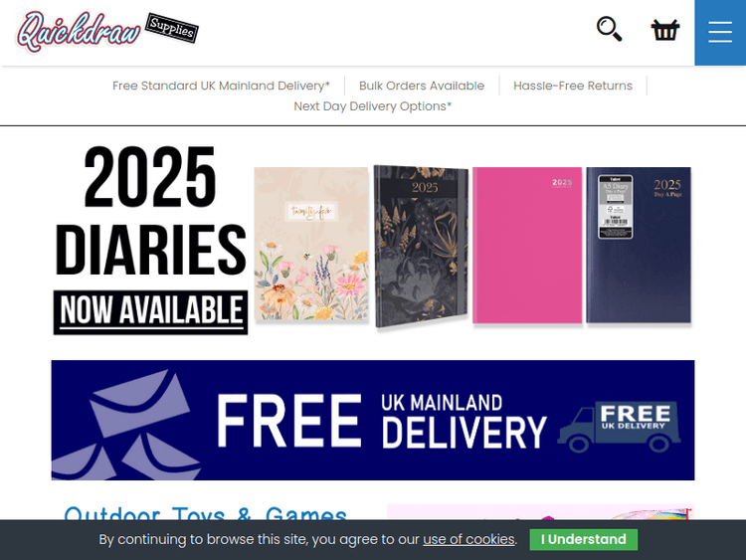
Task: Open the Free UK Mainland Delivery banner
Action: (x=373, y=420)
